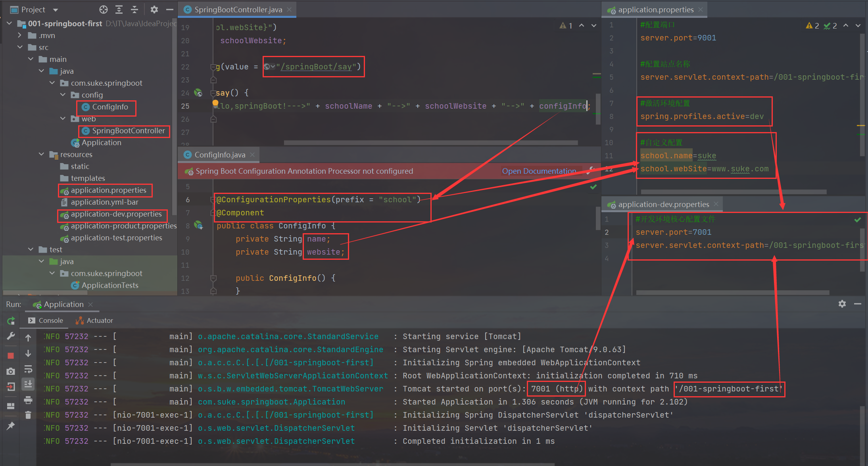Click the camera thread dump icon
Viewport: 868px width, 466px height.
(x=11, y=371)
